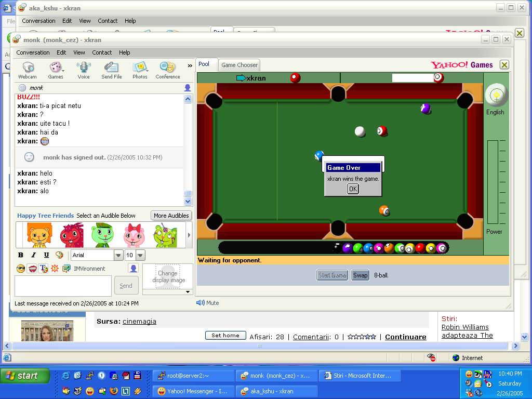Toggle Underline text formatting
This screenshot has width=532, height=399.
pos(46,255)
